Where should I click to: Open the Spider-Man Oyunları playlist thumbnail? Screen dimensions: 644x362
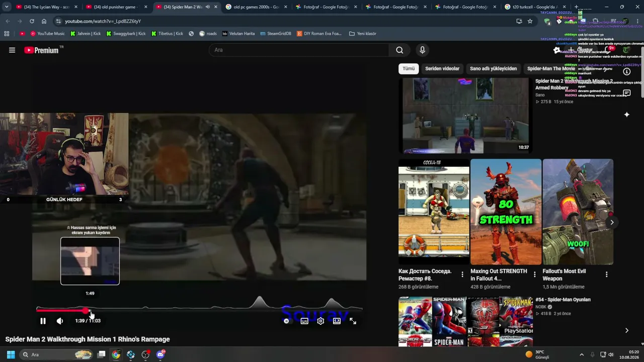pos(465,321)
